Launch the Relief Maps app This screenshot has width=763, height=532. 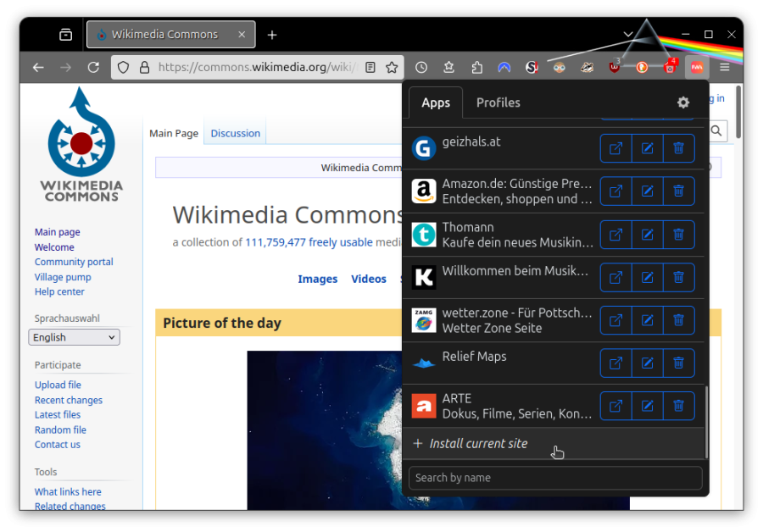coord(615,363)
